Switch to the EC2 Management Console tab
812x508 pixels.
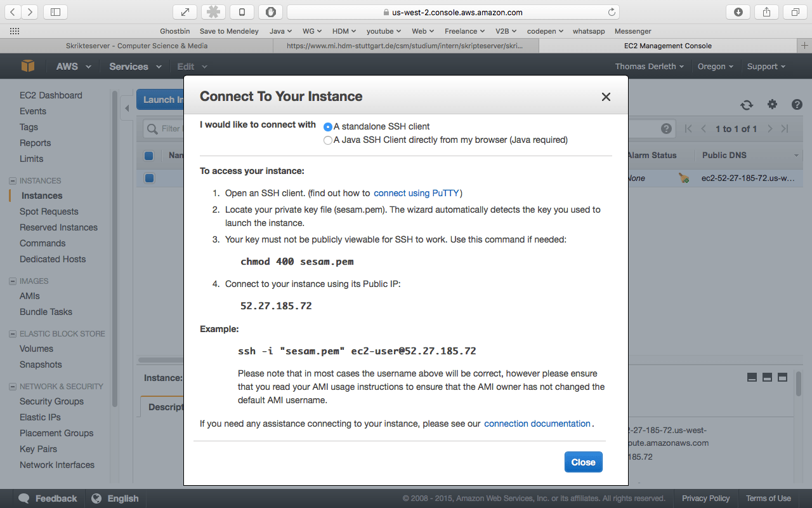coord(667,45)
